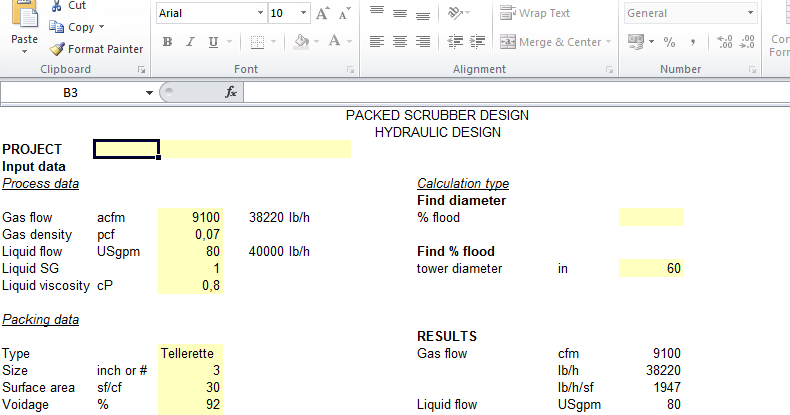
Task: Select the Liquid SG value 1 cell
Action: [190, 268]
